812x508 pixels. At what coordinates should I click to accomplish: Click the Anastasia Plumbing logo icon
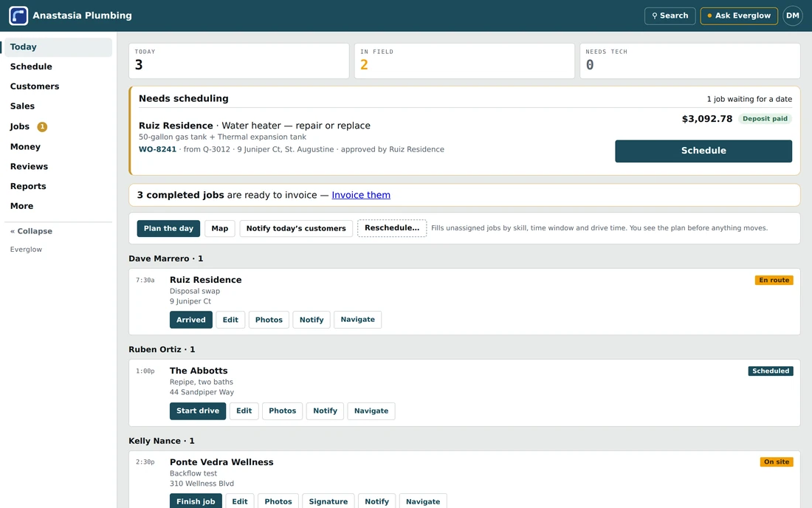pos(18,16)
